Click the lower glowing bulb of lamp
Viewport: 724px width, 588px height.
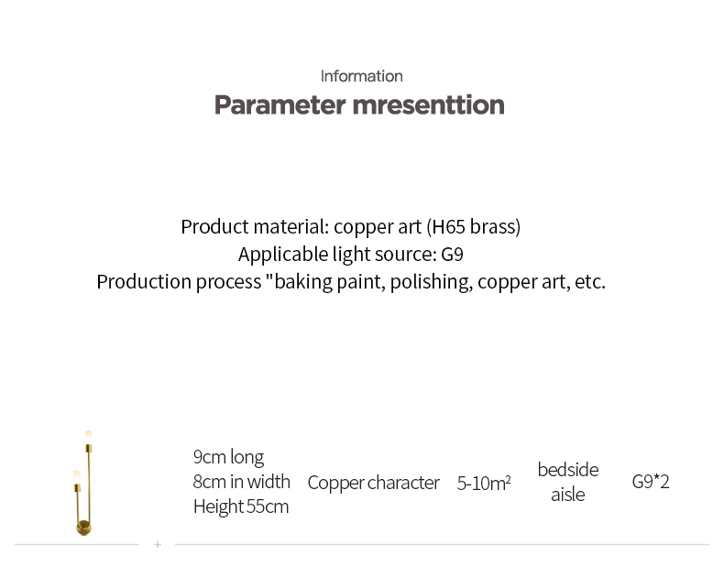pos(76,474)
